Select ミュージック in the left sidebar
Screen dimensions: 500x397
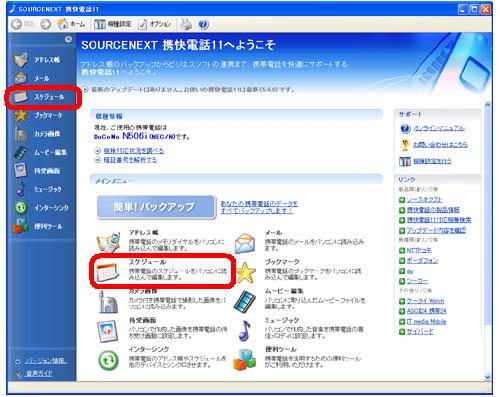(x=39, y=189)
